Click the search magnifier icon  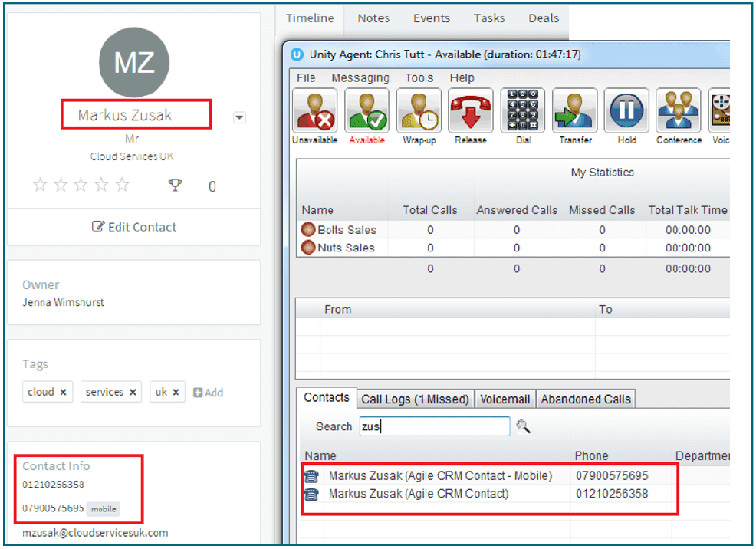click(x=523, y=426)
